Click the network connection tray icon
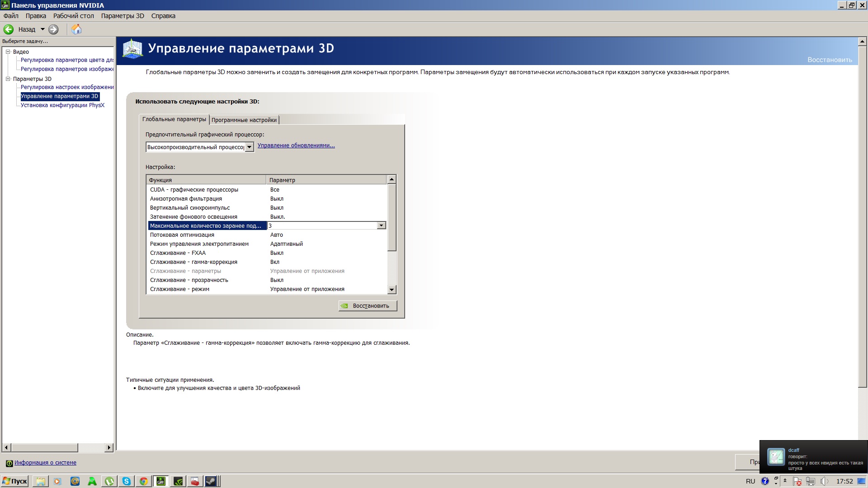The height and width of the screenshot is (488, 868). click(x=811, y=481)
